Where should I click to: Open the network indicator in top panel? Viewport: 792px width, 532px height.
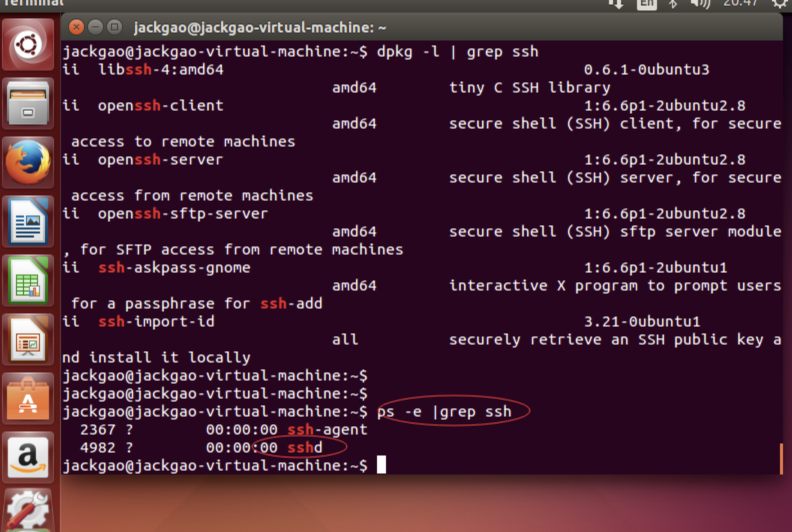[x=616, y=4]
